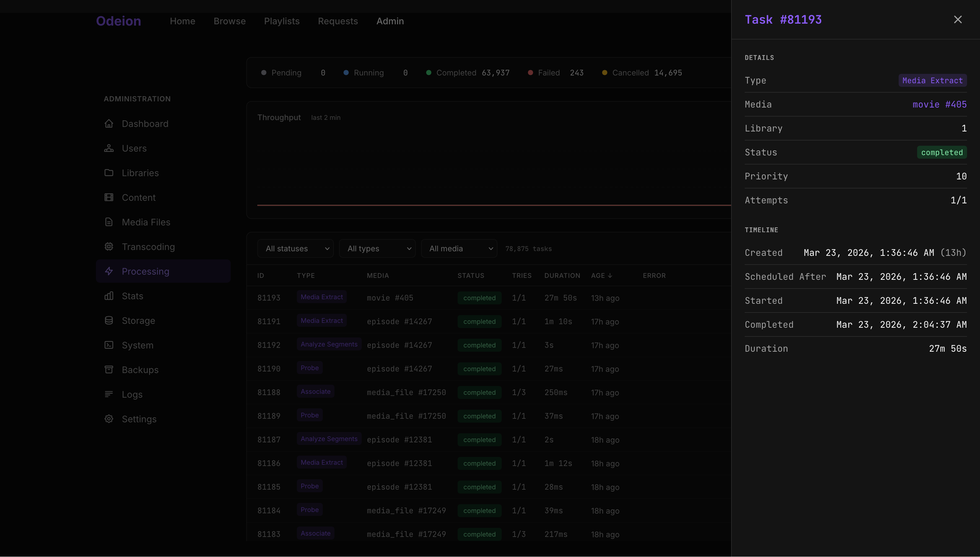
Task: Click the Logs lines icon
Action: pos(109,394)
